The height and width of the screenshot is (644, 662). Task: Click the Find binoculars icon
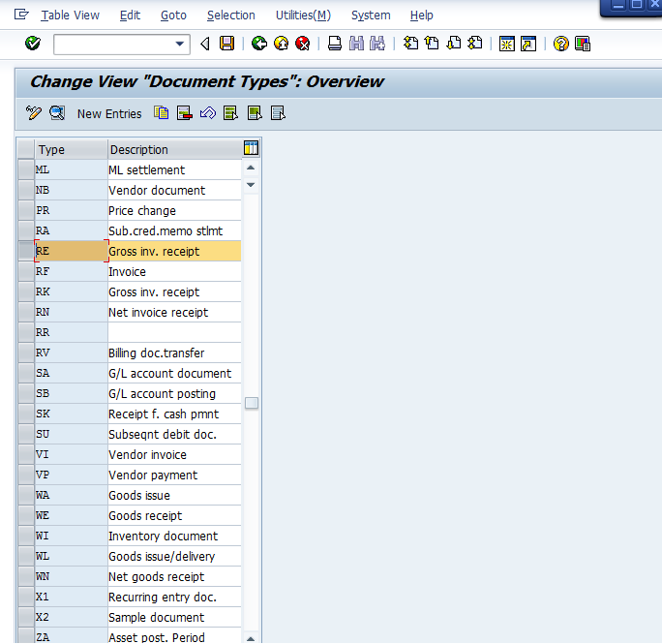357,44
